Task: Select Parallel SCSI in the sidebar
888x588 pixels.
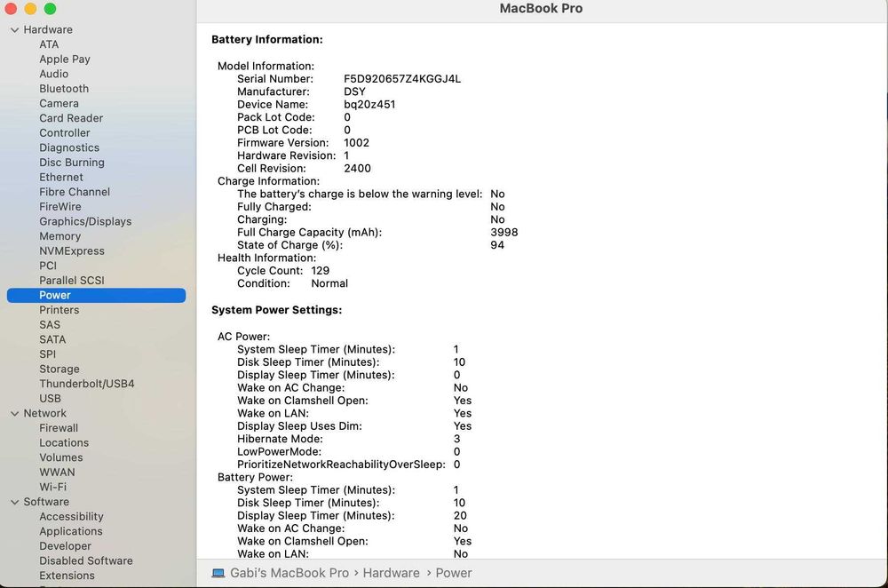Action: pyautogui.click(x=72, y=281)
